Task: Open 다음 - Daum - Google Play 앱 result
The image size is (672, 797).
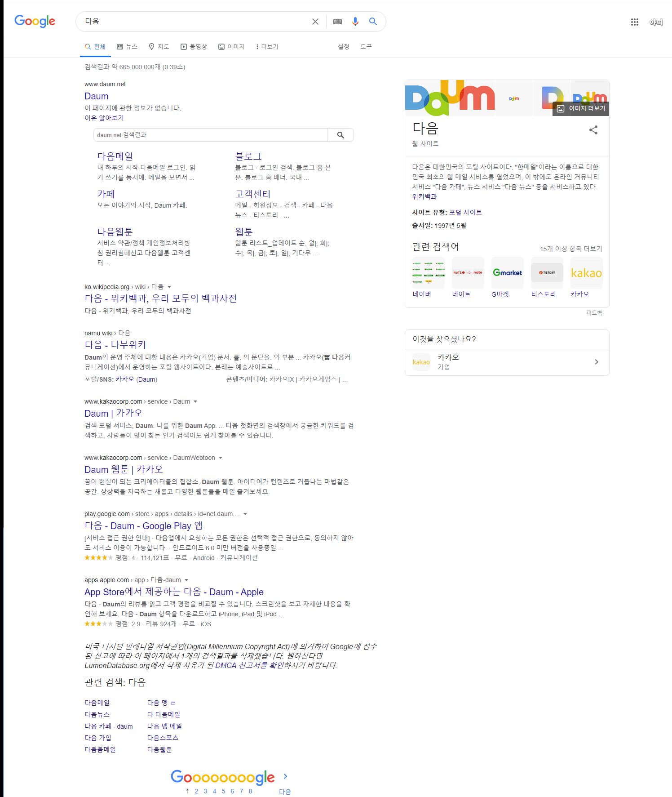Action: (x=143, y=525)
